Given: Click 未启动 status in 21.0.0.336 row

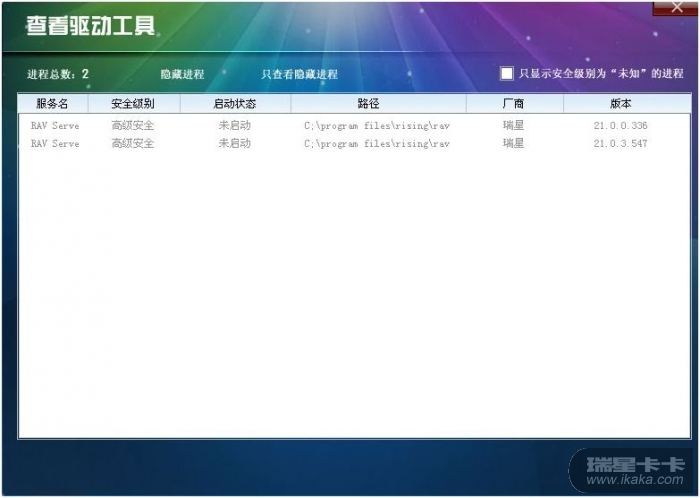Looking at the screenshot, I should click(234, 125).
